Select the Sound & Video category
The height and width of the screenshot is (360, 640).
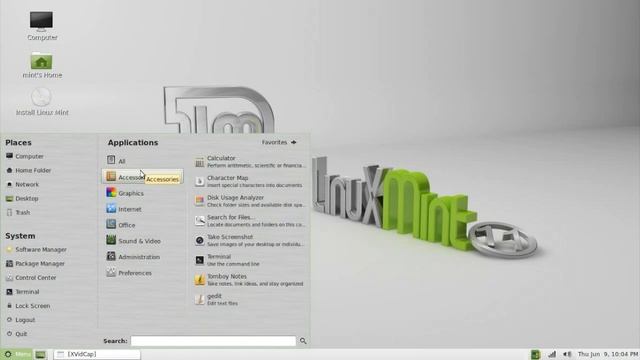133,240
